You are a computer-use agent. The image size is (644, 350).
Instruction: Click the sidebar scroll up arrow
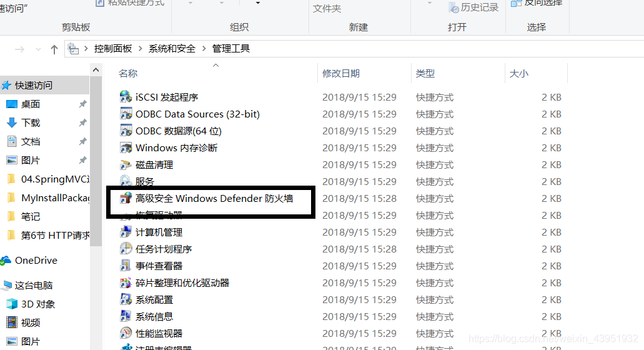96,70
